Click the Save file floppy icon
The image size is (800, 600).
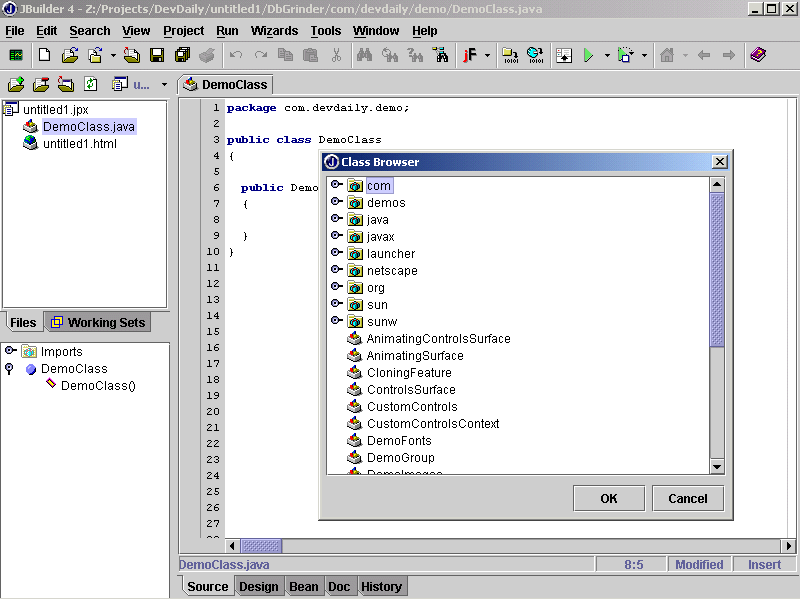tap(157, 55)
